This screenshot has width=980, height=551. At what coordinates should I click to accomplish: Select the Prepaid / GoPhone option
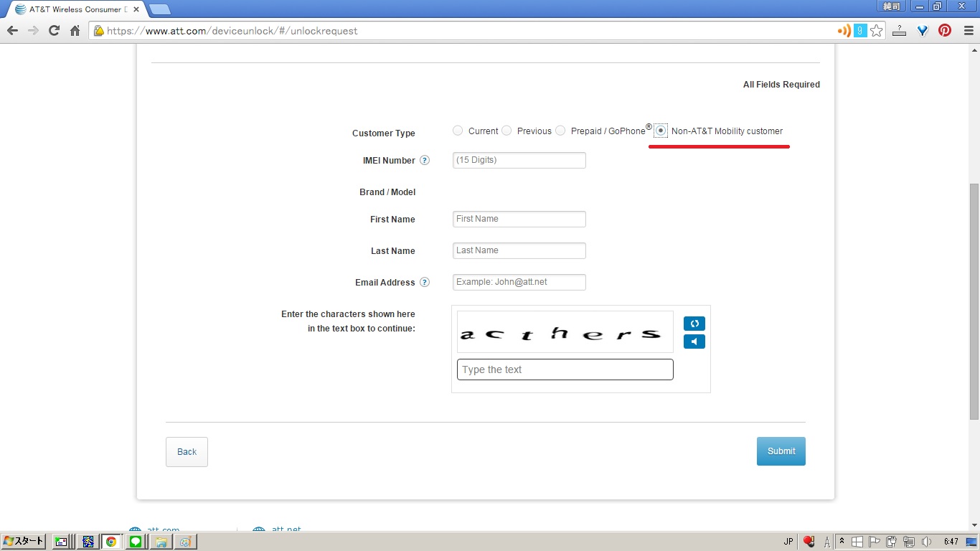pyautogui.click(x=560, y=131)
